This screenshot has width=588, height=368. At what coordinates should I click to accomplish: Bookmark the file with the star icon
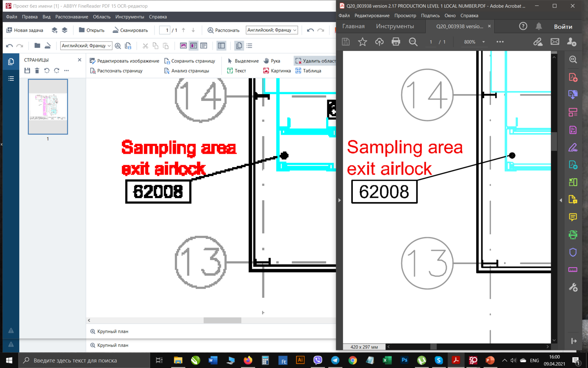[362, 42]
